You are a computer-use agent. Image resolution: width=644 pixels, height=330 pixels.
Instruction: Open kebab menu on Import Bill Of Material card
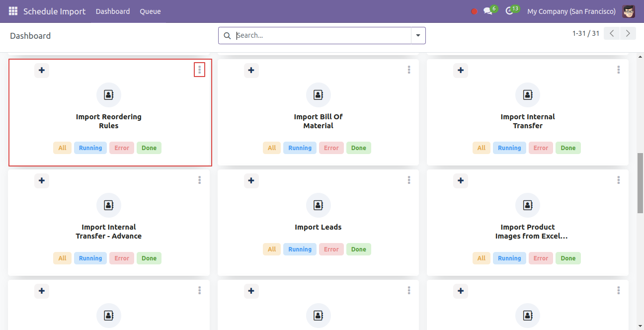point(409,70)
